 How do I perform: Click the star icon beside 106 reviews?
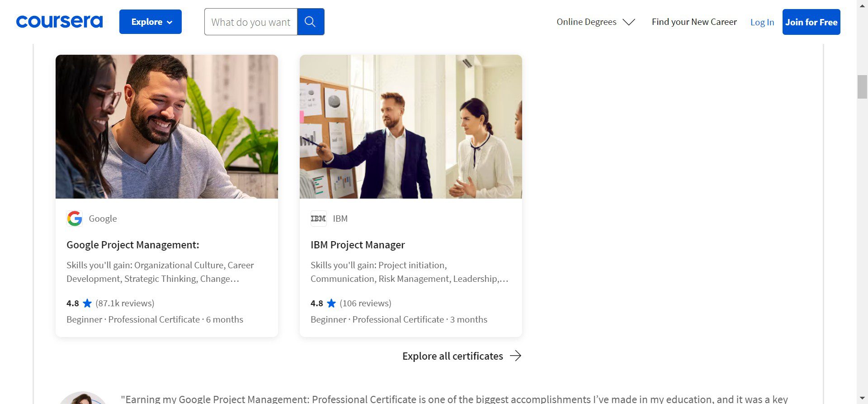(x=331, y=304)
